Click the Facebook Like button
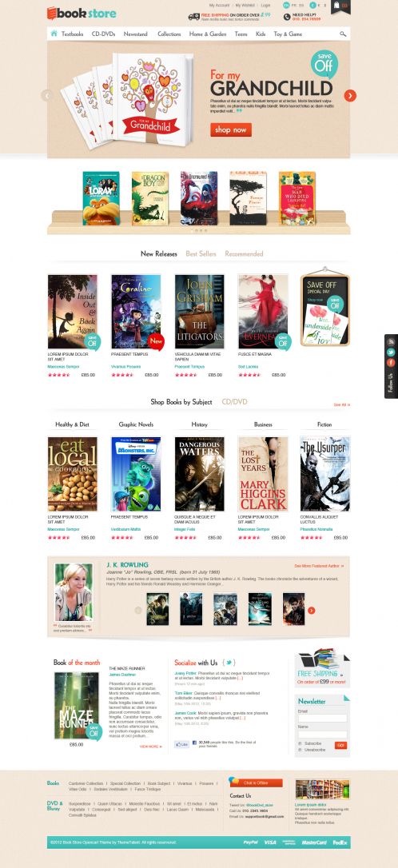 click(181, 745)
